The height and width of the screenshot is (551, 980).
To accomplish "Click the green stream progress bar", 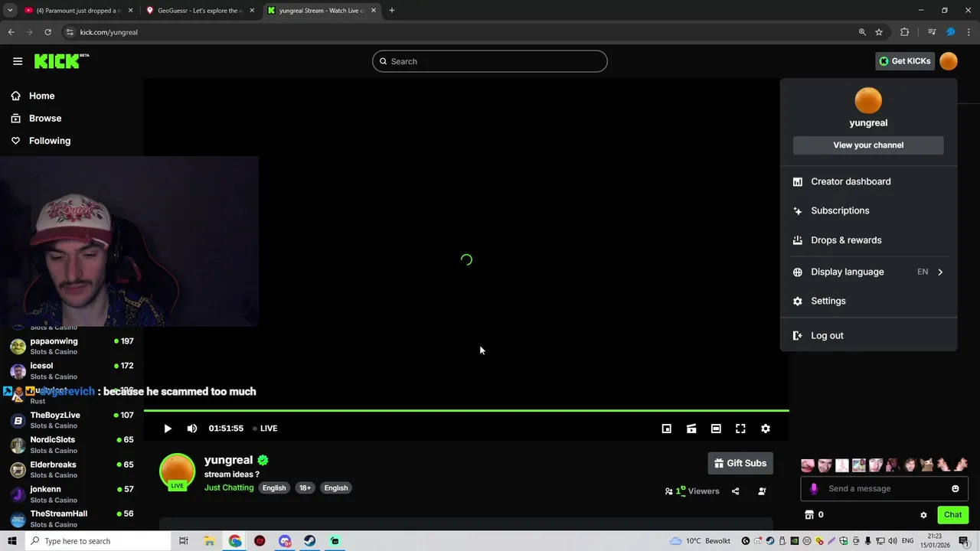I will pos(466,411).
